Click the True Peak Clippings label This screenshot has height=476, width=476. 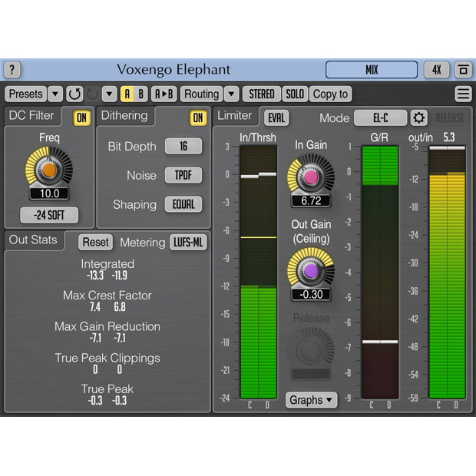click(107, 359)
